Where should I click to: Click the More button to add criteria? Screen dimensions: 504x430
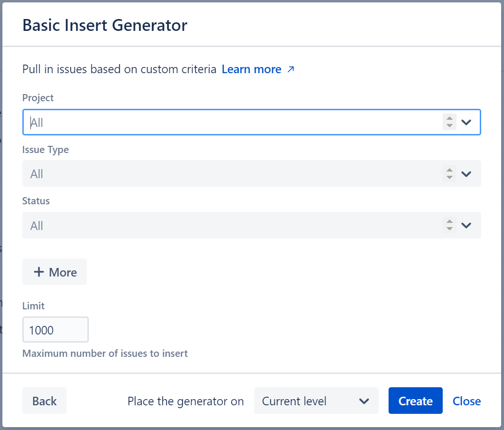54,272
